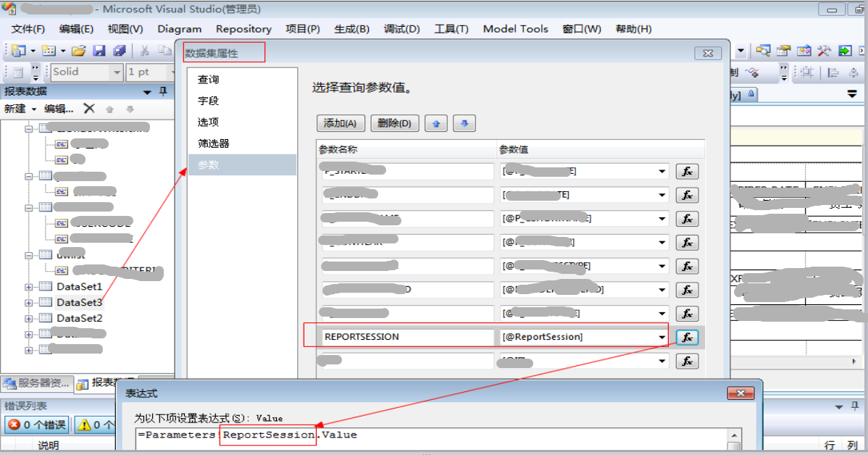
Task: Click the 说明 column header in error list
Action: tap(48, 445)
